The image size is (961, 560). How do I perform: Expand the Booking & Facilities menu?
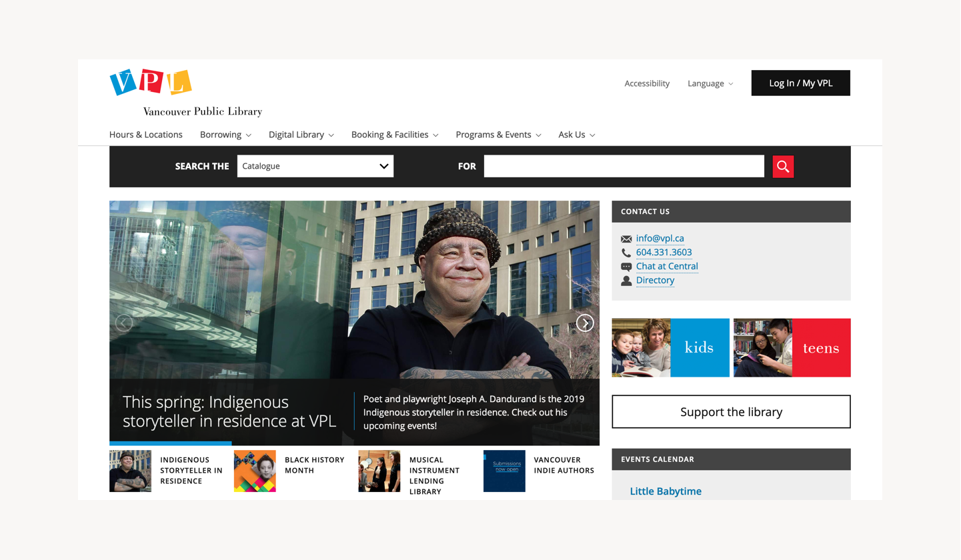click(395, 135)
